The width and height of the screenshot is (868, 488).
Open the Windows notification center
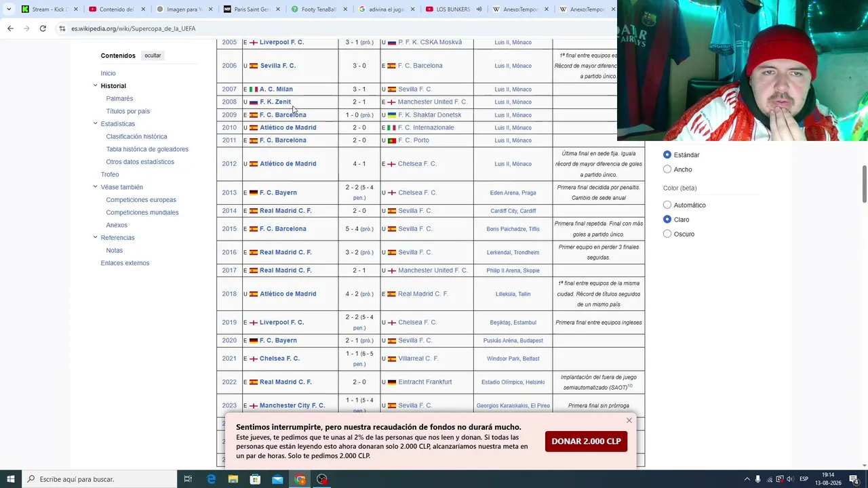coord(854,479)
